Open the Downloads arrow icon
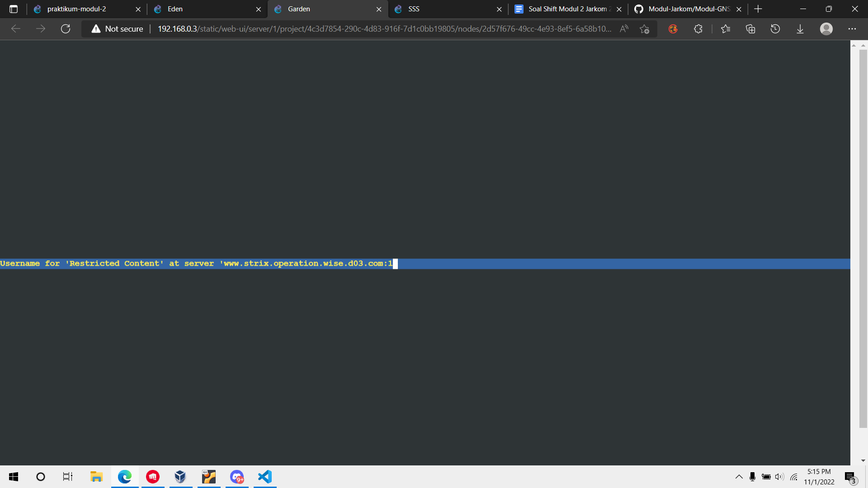This screenshot has width=868, height=488. 800,29
